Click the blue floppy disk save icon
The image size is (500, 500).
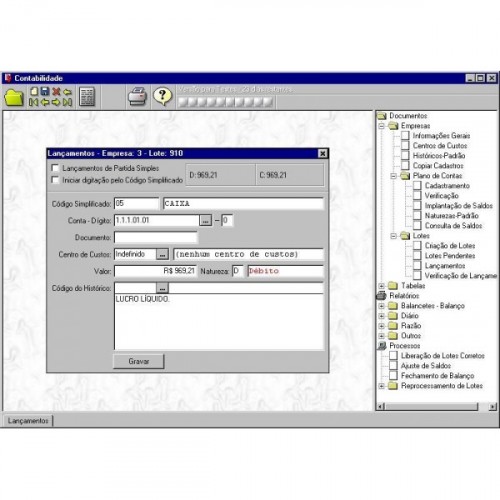coord(45,91)
